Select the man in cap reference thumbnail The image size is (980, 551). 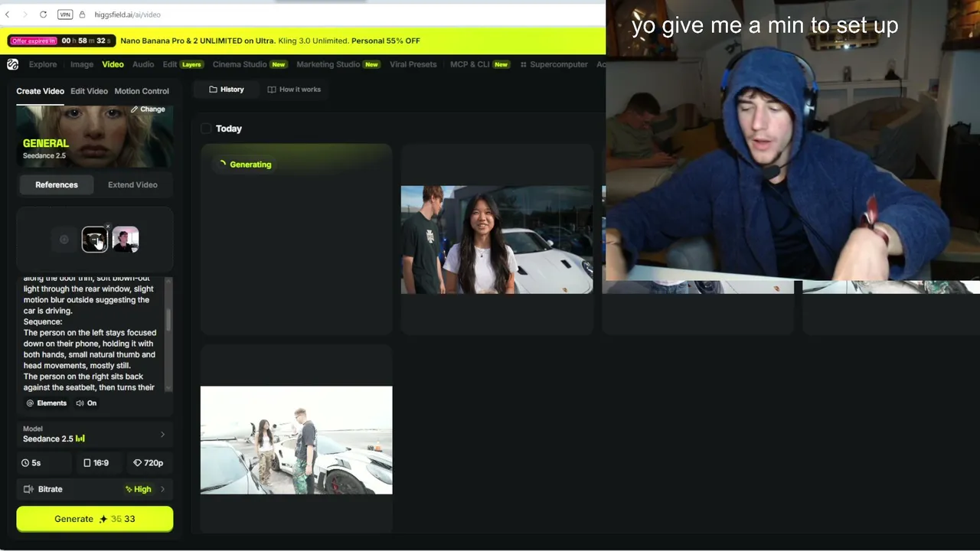coord(126,240)
